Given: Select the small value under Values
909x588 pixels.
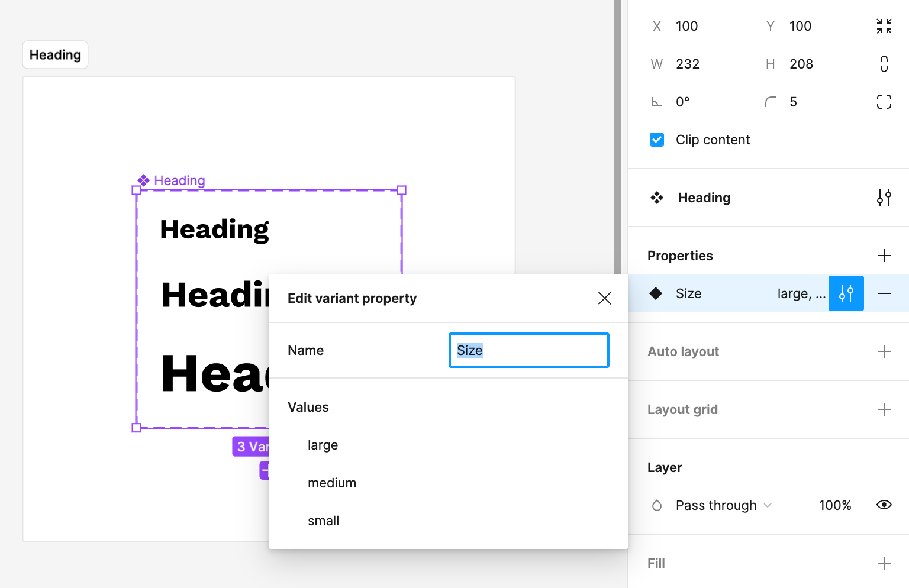Looking at the screenshot, I should pyautogui.click(x=323, y=521).
